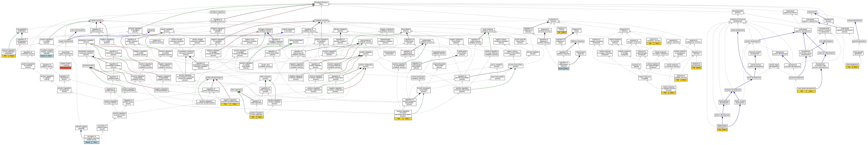This screenshot has height=145, width=868.
Task: Click 'positive regulation of cell population proliferation' node
Action: point(9,53)
